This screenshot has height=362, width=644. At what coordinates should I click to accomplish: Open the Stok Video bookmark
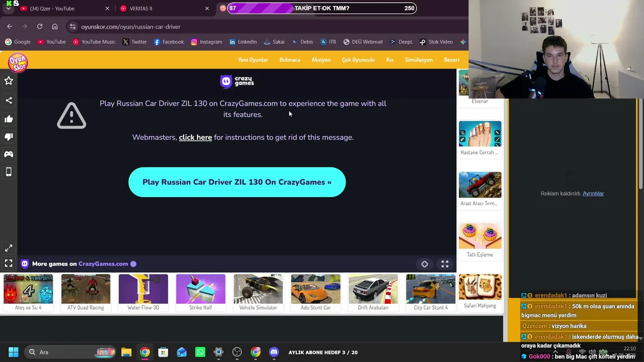coord(436,42)
